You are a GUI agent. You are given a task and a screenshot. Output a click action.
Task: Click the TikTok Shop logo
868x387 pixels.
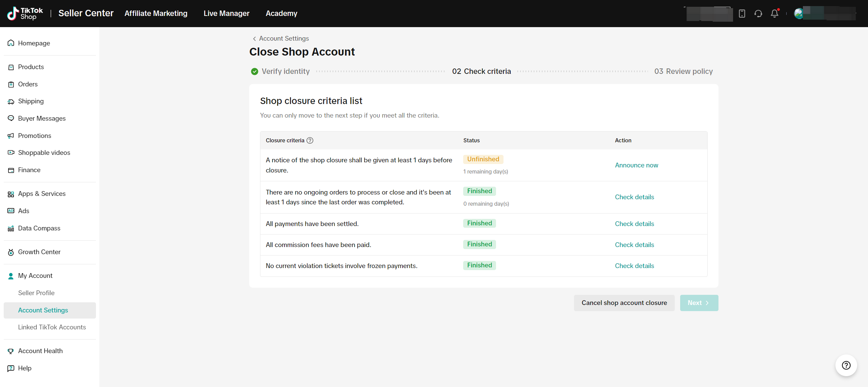pos(25,14)
